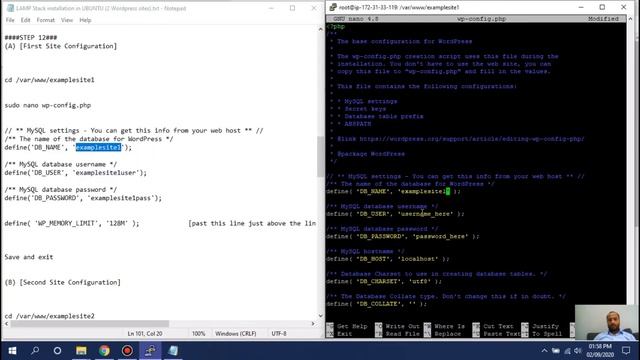Screen dimensions: 640x360
Task: Open the notification Action Center icon
Action: [626, 351]
